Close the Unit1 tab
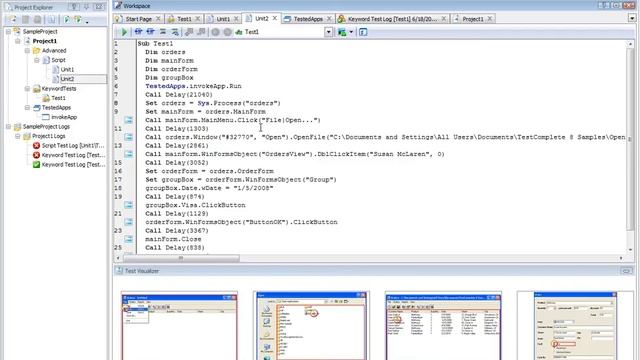Image resolution: width=640 pixels, height=360 pixels. click(236, 19)
